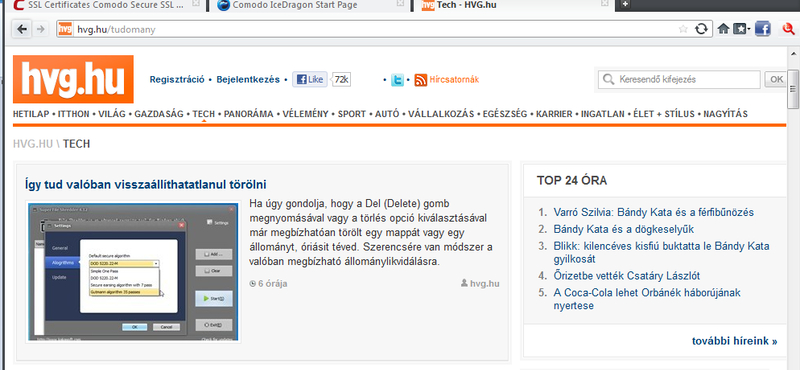Click the browser Back arrow button
This screenshot has height=370, width=800.
[21, 30]
